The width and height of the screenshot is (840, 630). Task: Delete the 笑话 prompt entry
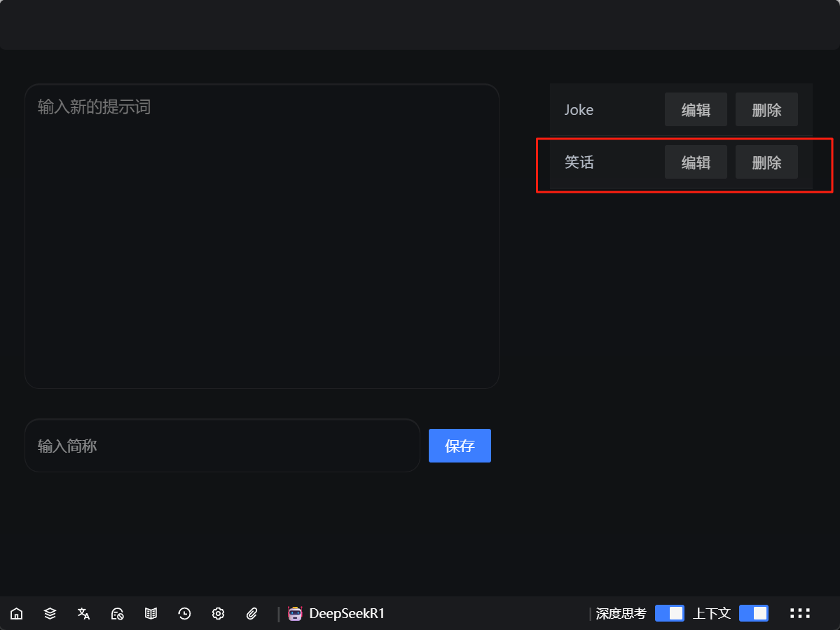766,163
